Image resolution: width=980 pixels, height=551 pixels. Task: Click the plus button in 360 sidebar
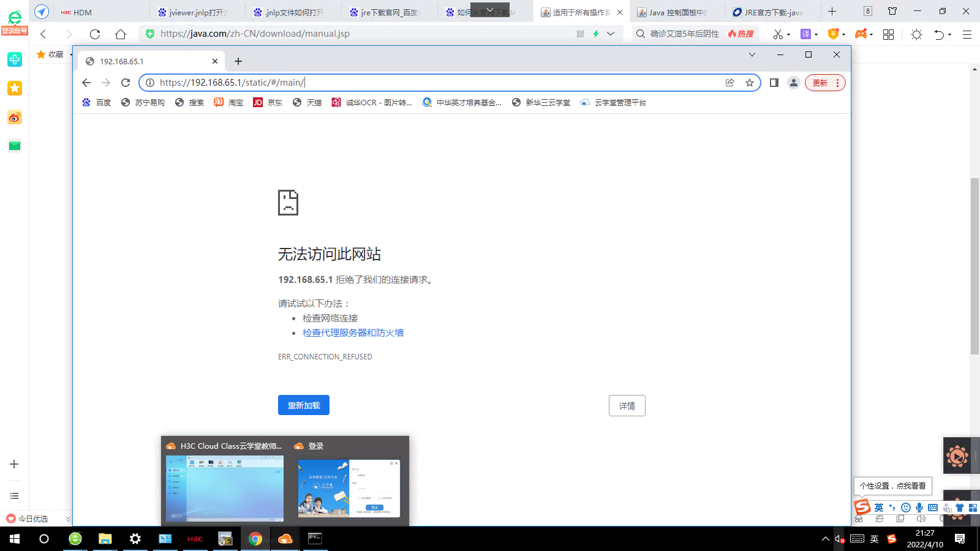click(14, 464)
